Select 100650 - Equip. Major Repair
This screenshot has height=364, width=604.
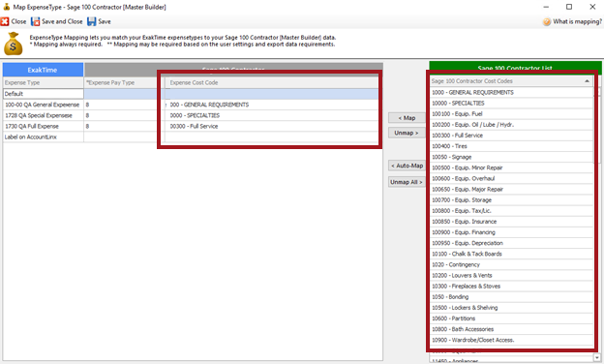coord(511,190)
